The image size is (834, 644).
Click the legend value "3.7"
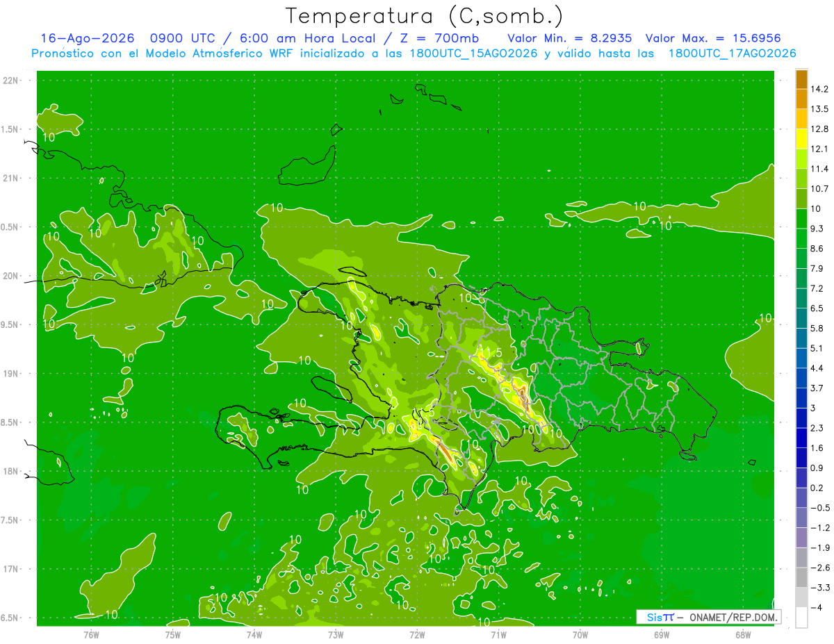[x=818, y=388]
